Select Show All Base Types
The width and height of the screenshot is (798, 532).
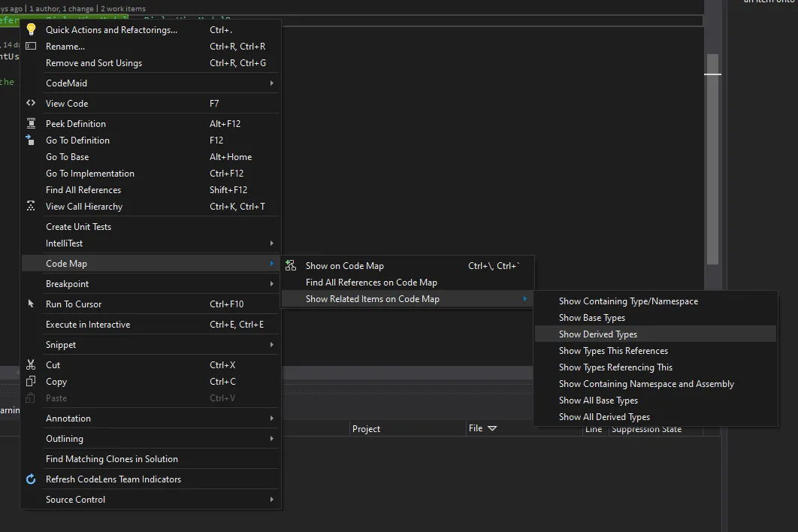click(x=598, y=401)
